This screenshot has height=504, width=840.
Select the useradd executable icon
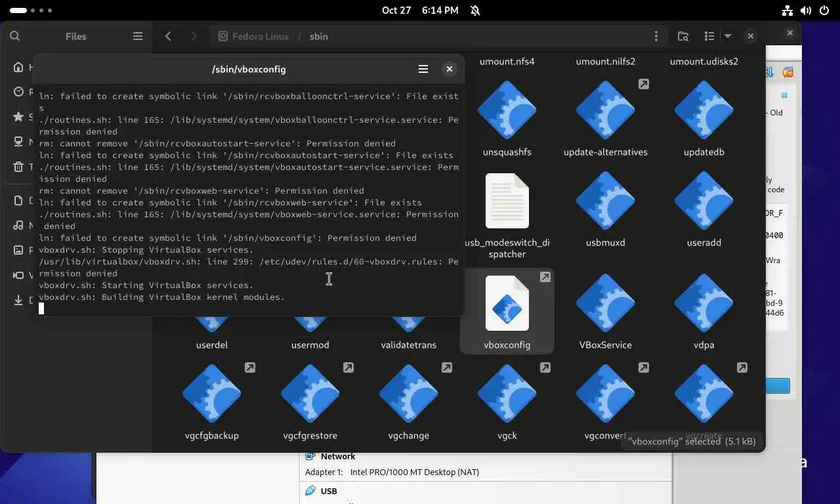point(704,201)
